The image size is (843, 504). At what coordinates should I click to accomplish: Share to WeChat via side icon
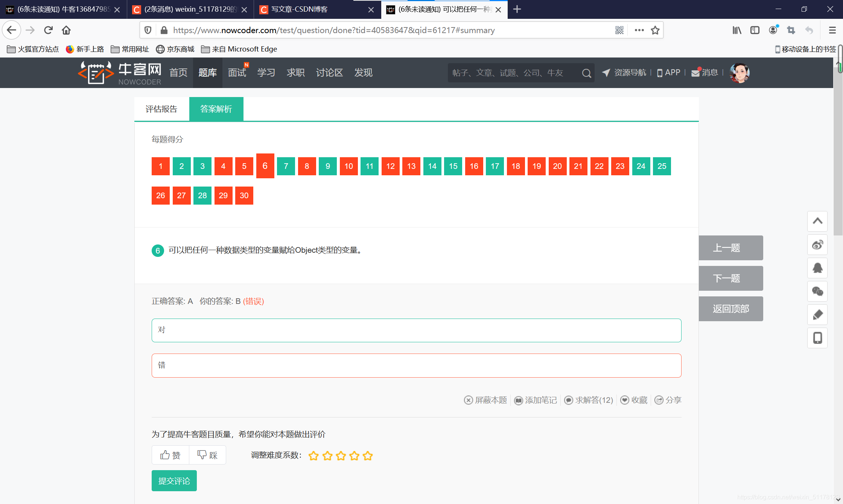pyautogui.click(x=817, y=291)
